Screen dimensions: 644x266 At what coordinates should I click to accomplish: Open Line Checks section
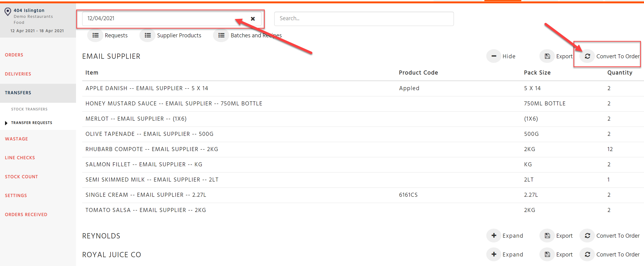point(20,158)
